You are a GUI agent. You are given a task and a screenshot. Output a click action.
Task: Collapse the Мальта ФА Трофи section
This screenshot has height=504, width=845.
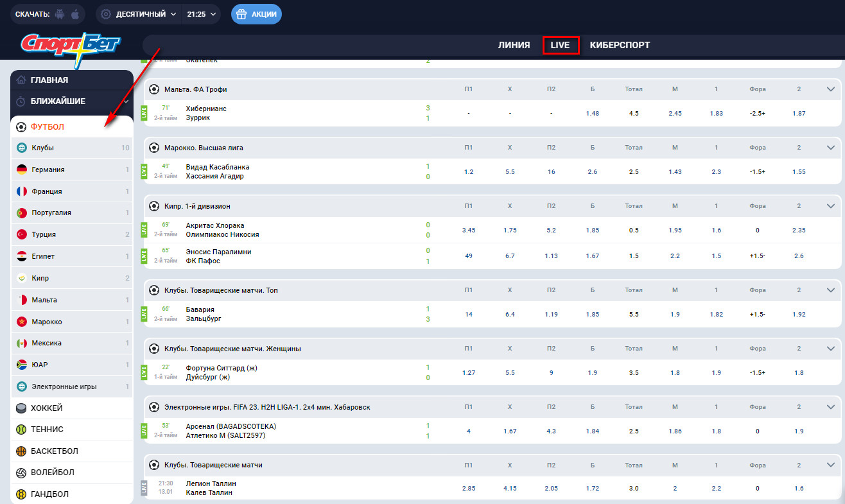830,89
